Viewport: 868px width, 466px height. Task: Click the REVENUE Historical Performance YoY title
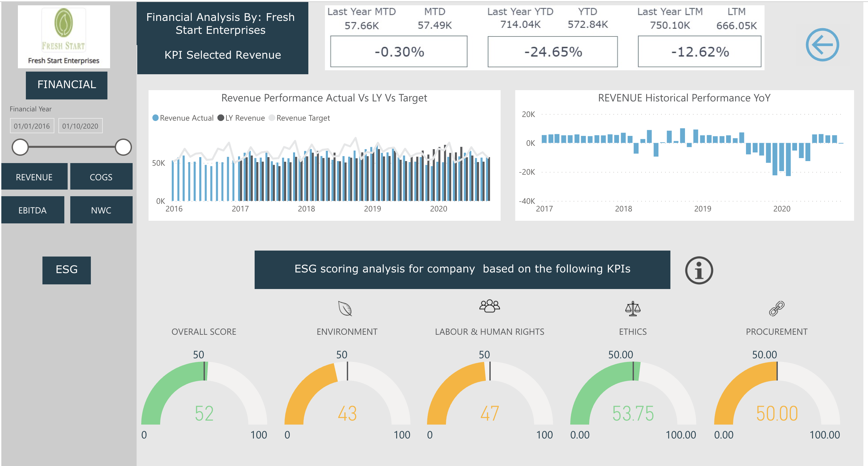pos(684,98)
